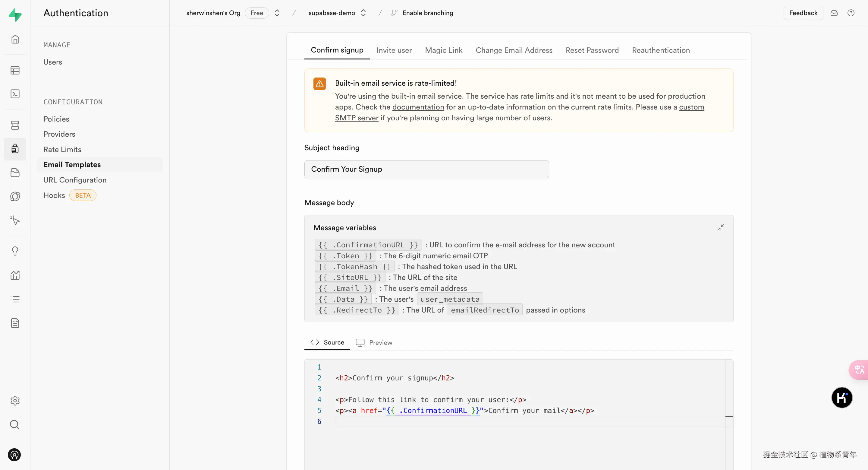Open URL Configuration in sidebar
868x470 pixels.
75,180
